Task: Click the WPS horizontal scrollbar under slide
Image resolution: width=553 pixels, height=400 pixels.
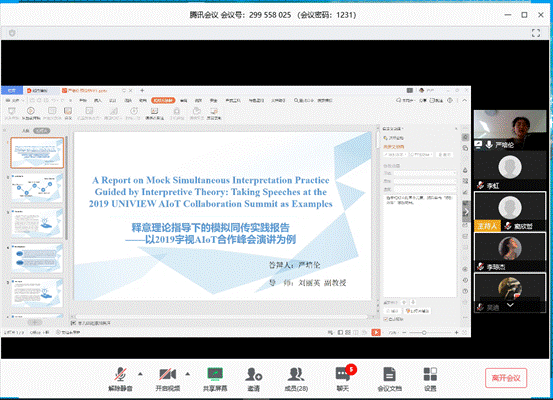Action: [222, 316]
